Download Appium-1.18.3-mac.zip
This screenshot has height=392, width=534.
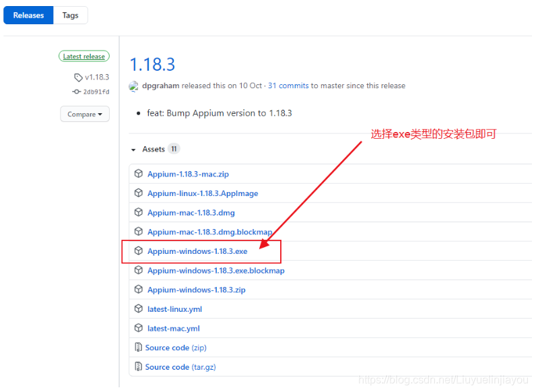point(188,174)
